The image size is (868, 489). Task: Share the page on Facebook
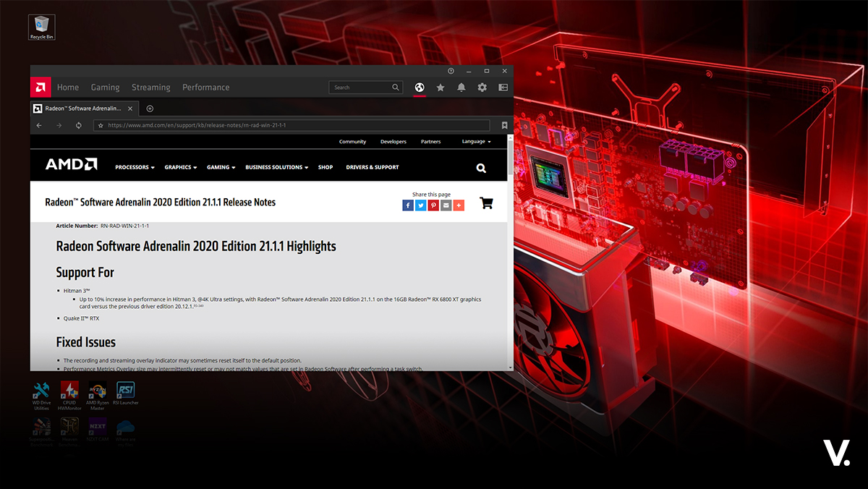pyautogui.click(x=408, y=205)
